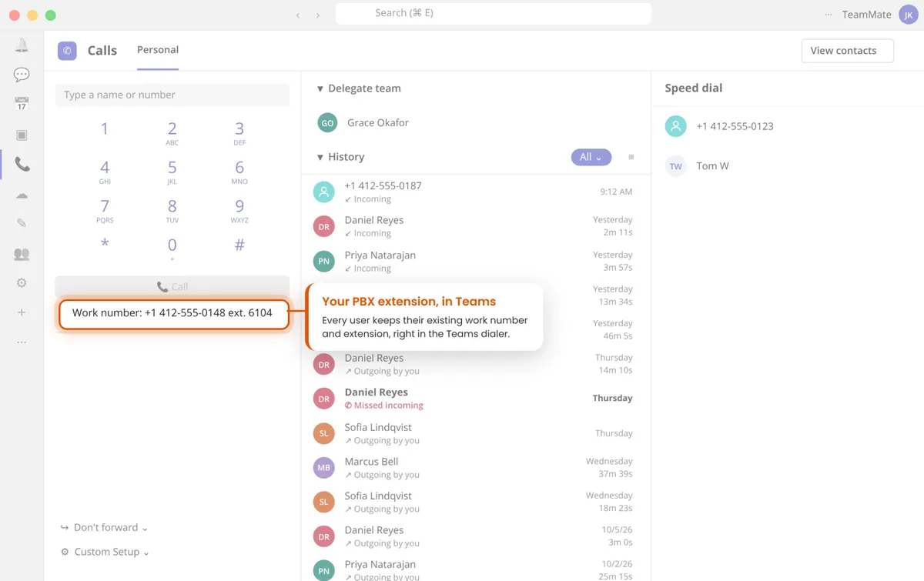Image resolution: width=924 pixels, height=581 pixels.
Task: Click the avatar for speed dial +1 412-555-0123
Action: (x=675, y=126)
